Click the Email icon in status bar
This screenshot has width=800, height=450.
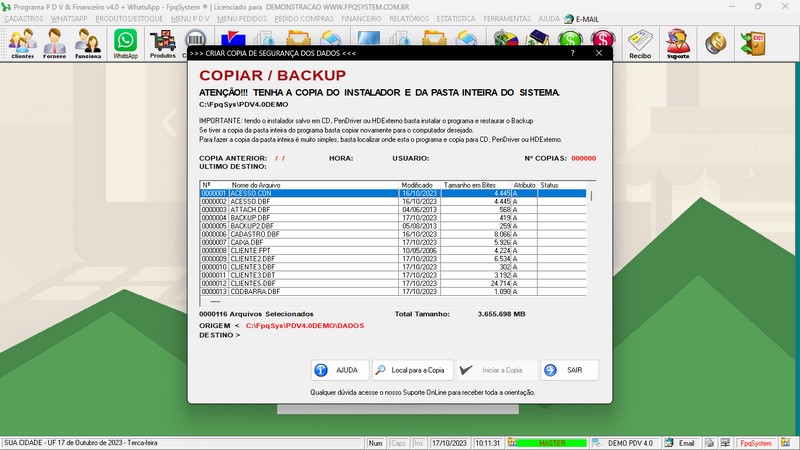(669, 443)
